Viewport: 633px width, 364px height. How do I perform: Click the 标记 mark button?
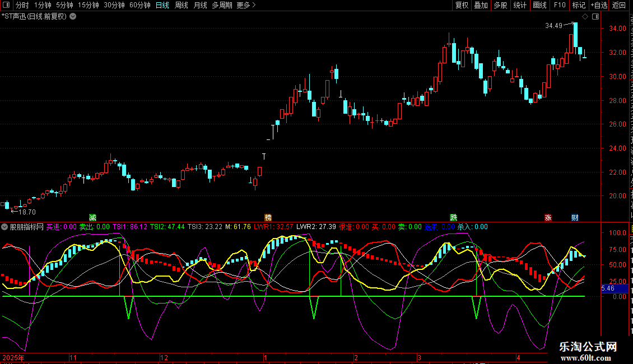click(579, 5)
